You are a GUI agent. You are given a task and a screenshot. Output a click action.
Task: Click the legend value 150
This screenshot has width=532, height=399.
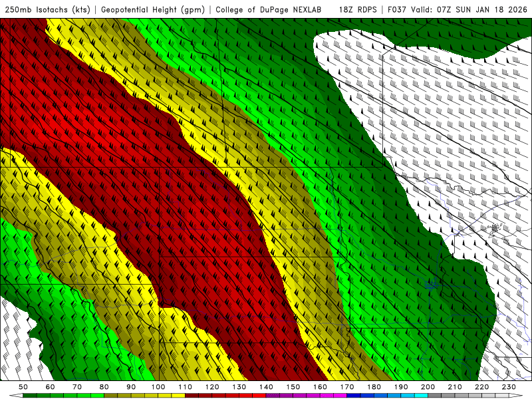click(x=293, y=387)
